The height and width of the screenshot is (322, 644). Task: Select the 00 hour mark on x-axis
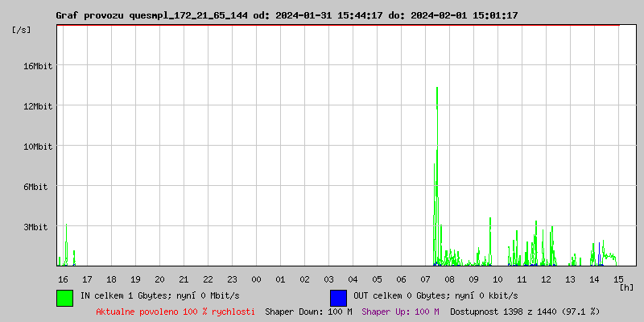click(x=256, y=279)
